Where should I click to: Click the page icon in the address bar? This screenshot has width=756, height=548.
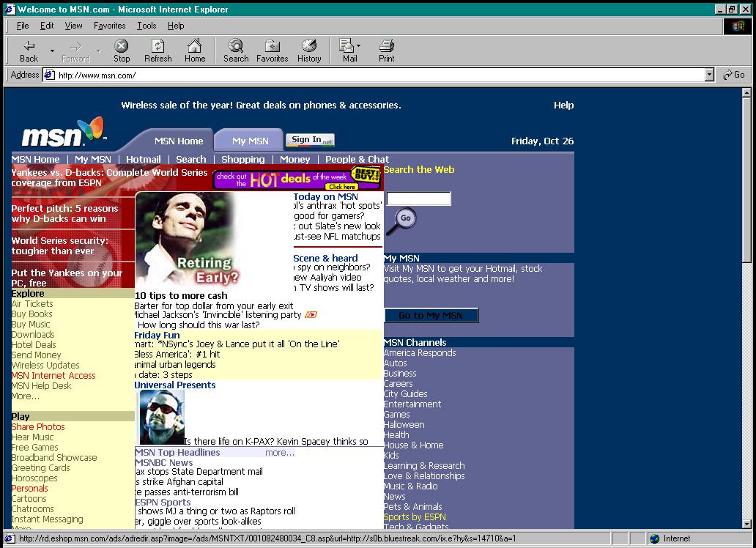click(x=49, y=75)
